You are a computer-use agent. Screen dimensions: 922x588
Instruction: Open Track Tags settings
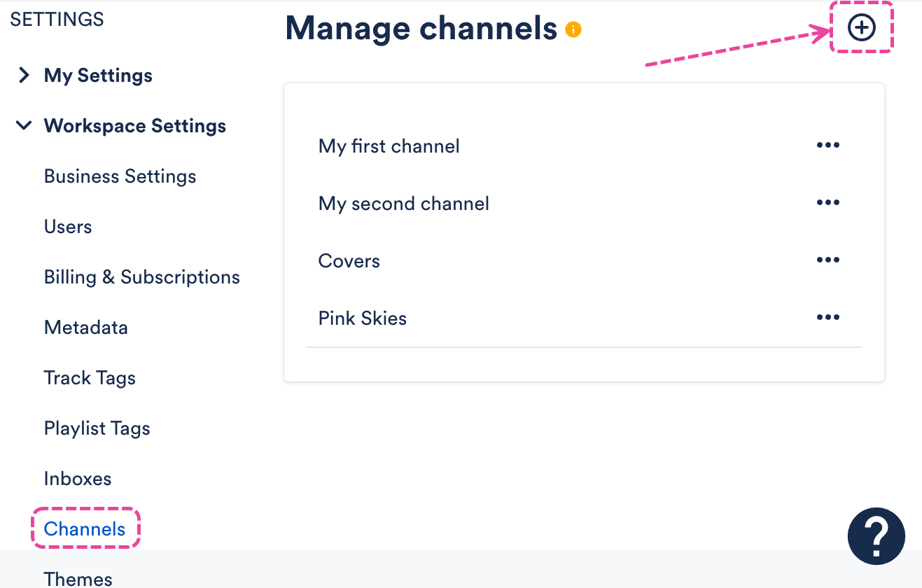click(90, 378)
